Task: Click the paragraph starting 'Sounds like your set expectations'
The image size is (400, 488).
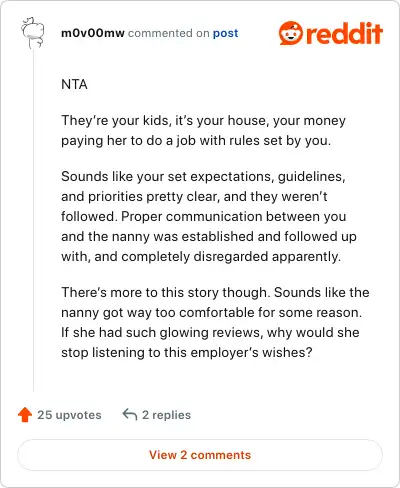Action: tap(209, 216)
